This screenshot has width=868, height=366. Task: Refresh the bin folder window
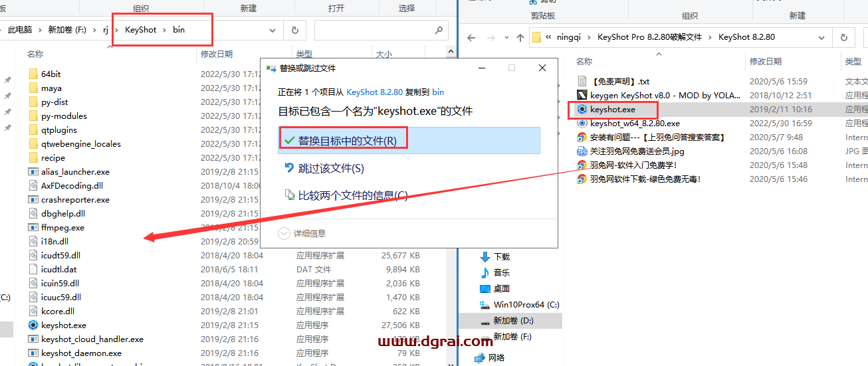click(294, 30)
